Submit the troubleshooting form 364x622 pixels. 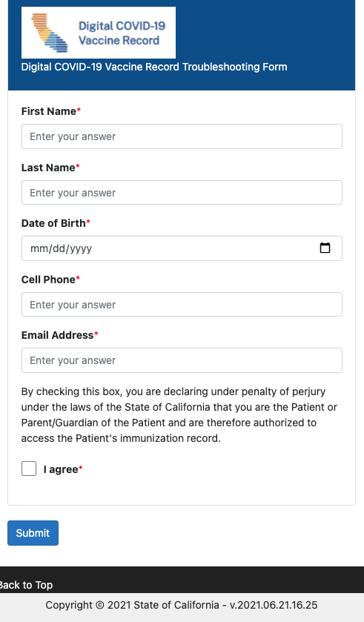[x=33, y=533]
